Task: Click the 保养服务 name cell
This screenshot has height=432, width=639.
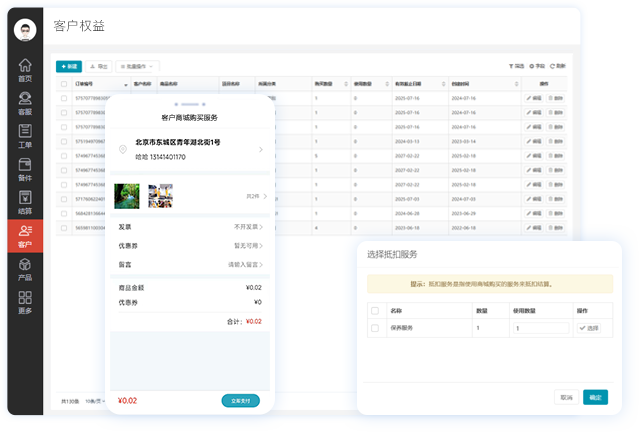Action: [x=402, y=328]
